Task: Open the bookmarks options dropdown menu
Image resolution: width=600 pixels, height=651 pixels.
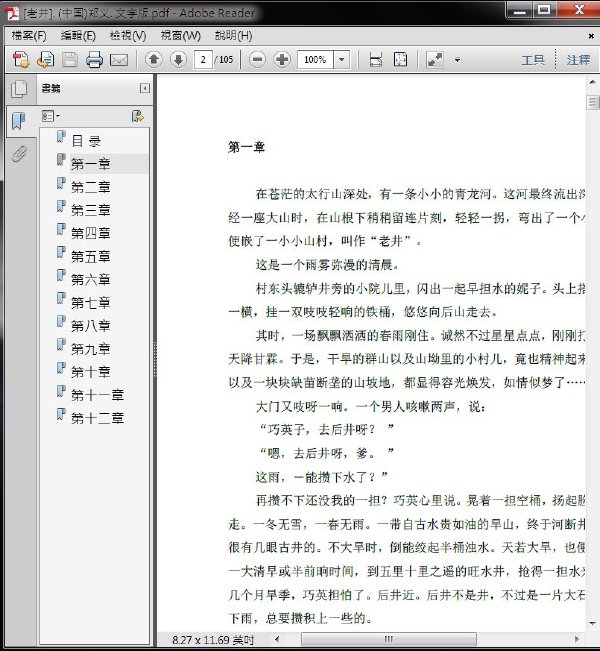Action: click(x=51, y=116)
